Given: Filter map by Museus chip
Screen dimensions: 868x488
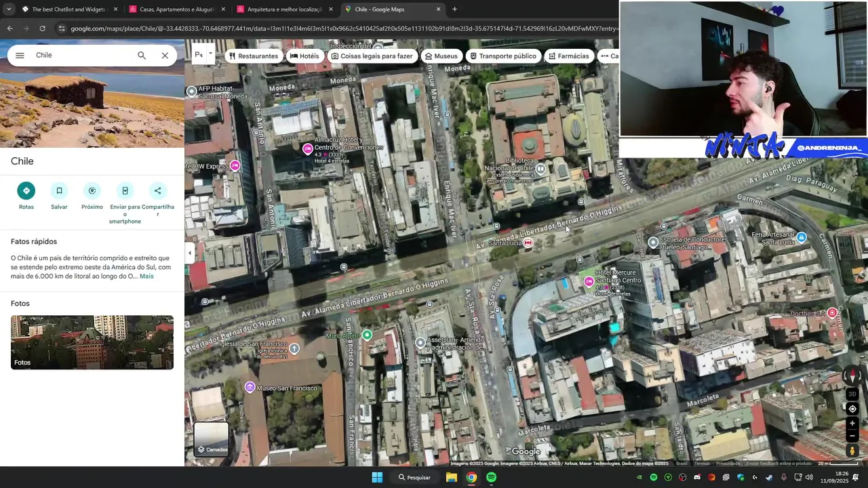Looking at the screenshot, I should 441,56.
